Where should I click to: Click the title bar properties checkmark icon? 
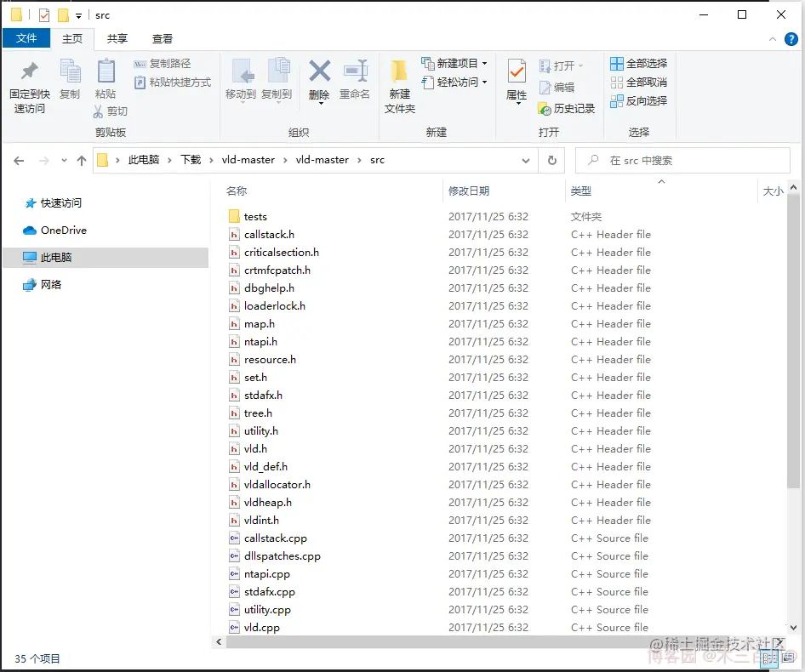(x=44, y=15)
